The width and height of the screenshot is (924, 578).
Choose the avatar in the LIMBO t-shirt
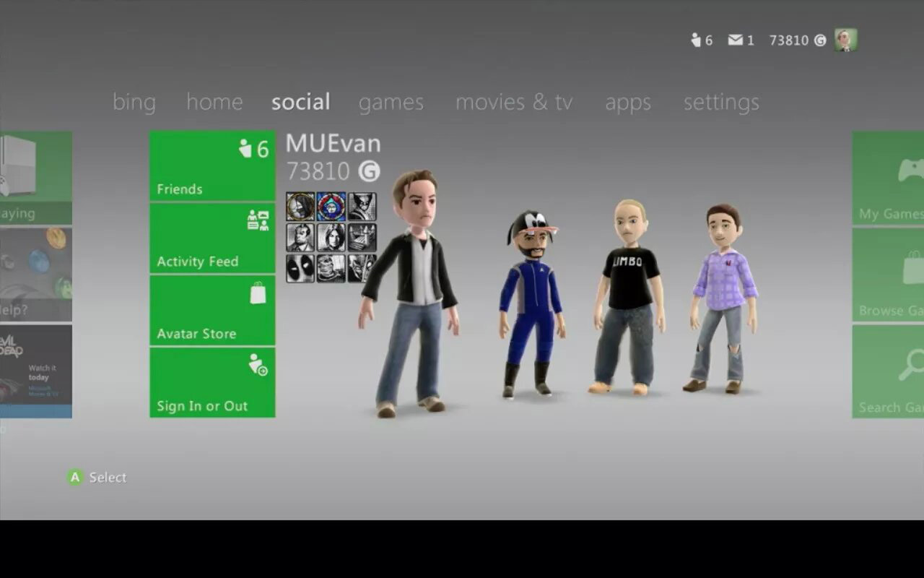pos(629,298)
